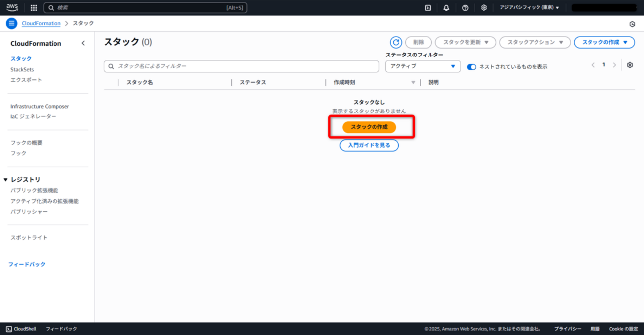The width and height of the screenshot is (644, 335).
Task: Open the status filter dropdown showing アクティブ
Action: [423, 66]
